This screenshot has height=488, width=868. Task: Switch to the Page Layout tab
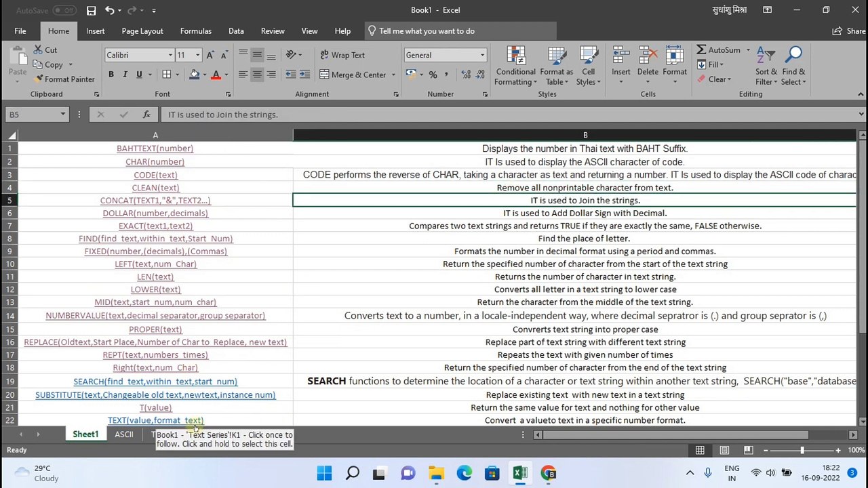142,31
